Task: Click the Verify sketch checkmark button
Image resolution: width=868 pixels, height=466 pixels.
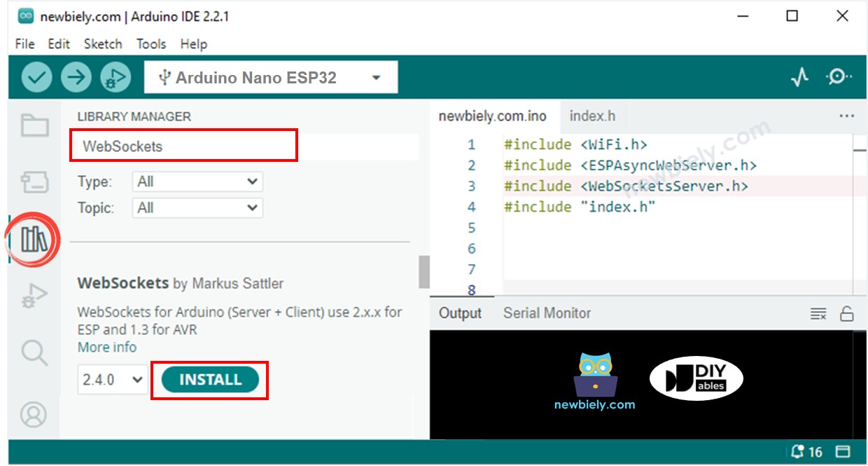Action: point(37,78)
